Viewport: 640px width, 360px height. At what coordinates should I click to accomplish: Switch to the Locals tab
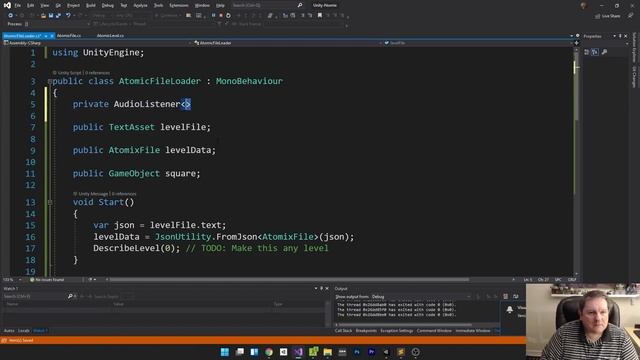click(24, 331)
